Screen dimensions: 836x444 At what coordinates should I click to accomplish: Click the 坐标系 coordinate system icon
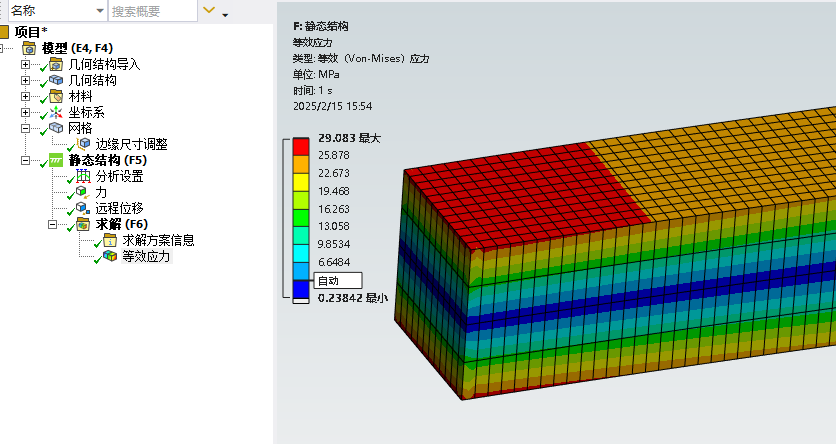[x=56, y=112]
